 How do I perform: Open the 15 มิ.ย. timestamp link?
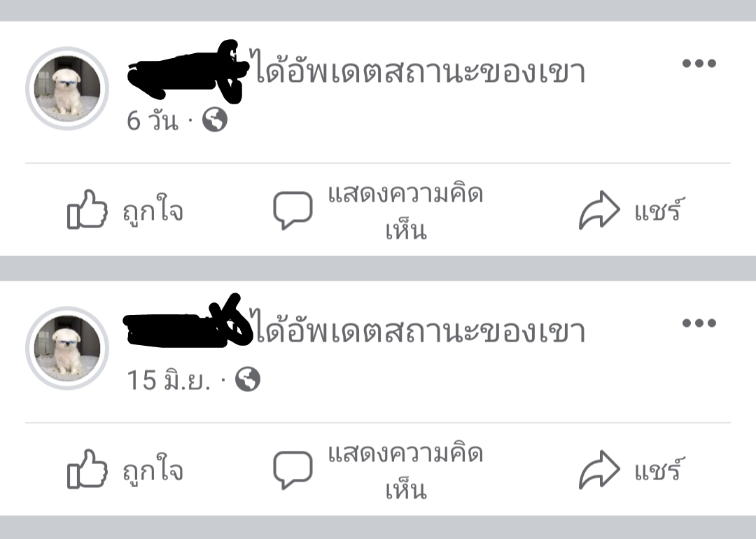169,380
